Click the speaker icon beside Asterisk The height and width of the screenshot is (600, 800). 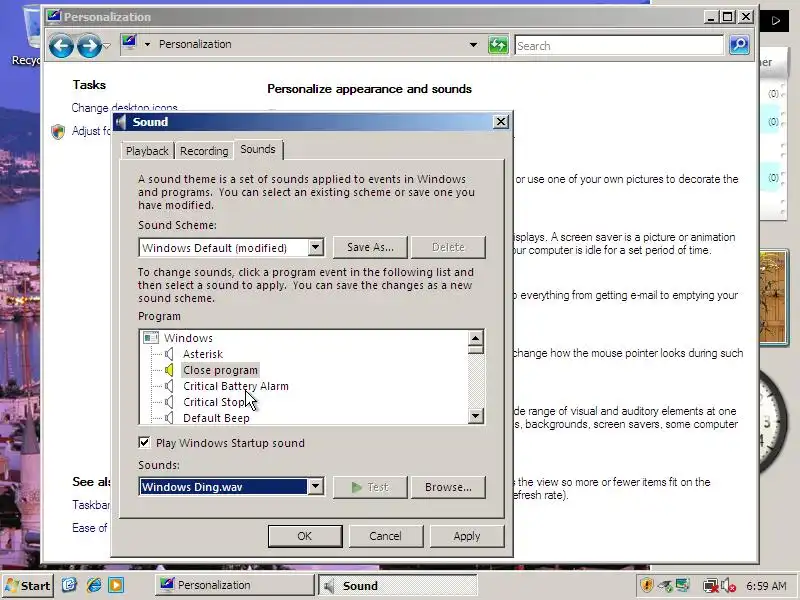point(169,354)
